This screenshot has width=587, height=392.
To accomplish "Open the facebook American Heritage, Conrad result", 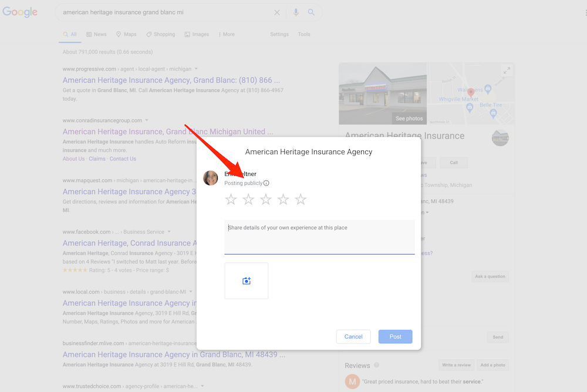I will click(130, 244).
